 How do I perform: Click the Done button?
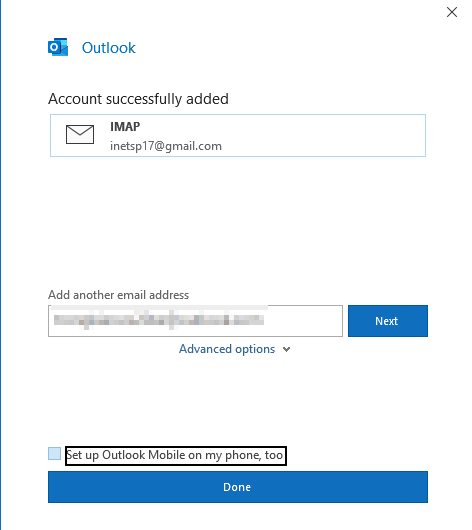click(x=238, y=487)
